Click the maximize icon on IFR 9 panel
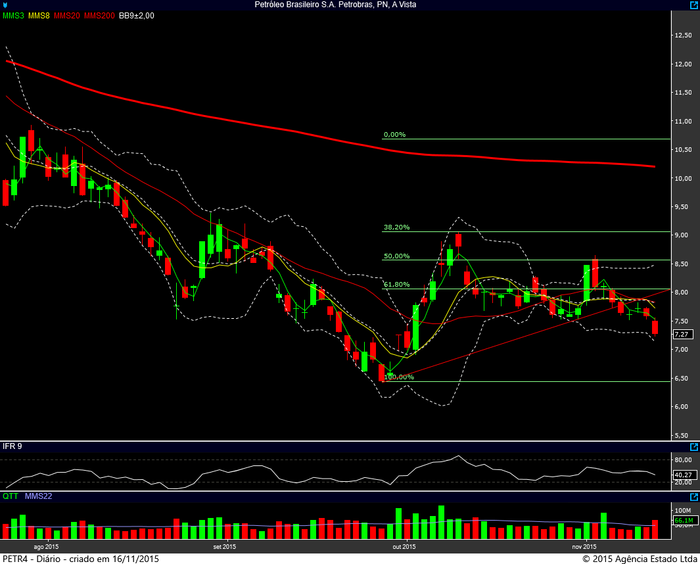This screenshot has width=700, height=564. (x=694, y=446)
